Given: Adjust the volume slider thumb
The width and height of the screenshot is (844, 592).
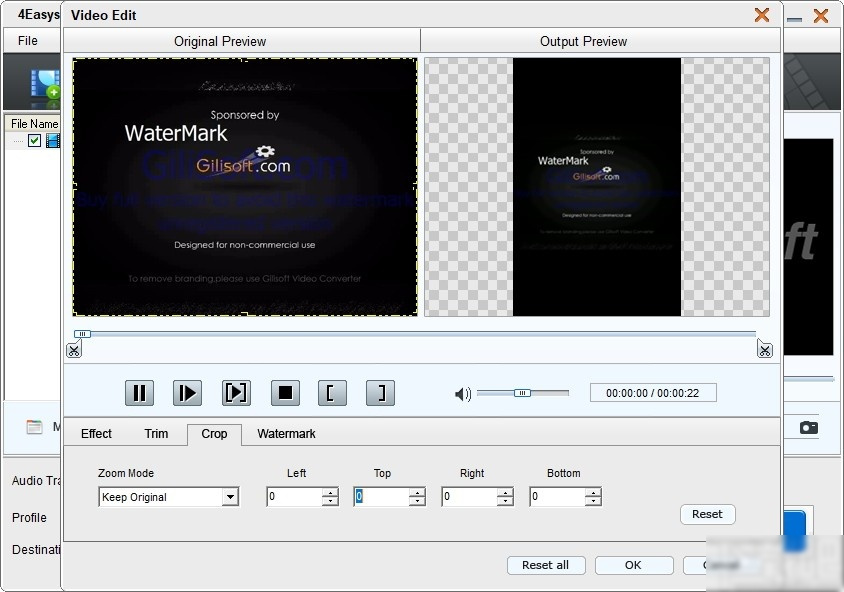Looking at the screenshot, I should click(522, 393).
